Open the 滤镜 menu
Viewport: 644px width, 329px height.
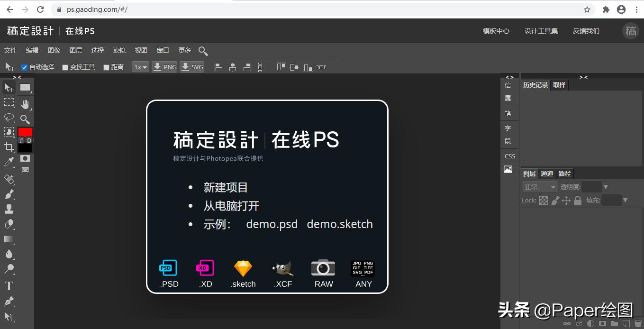point(118,50)
